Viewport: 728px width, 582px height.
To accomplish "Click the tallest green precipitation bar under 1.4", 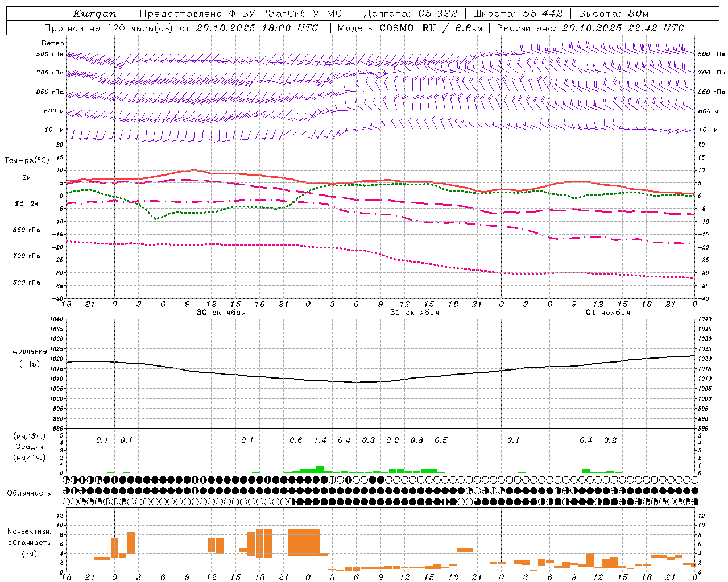I will click(320, 469).
